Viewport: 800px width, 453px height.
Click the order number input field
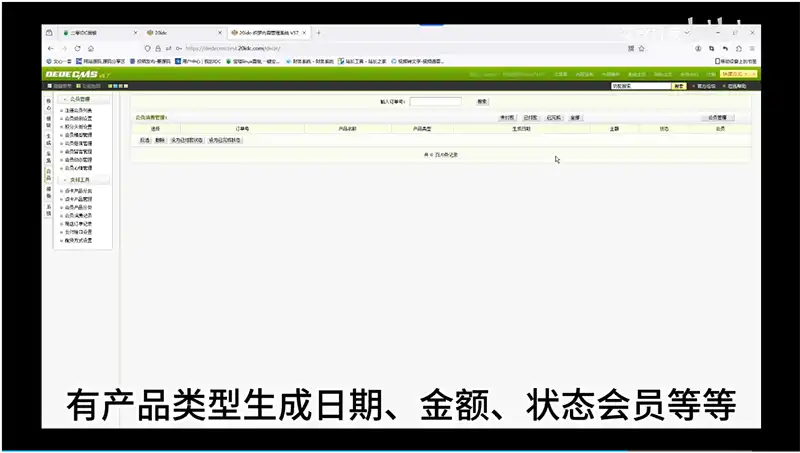(435, 101)
